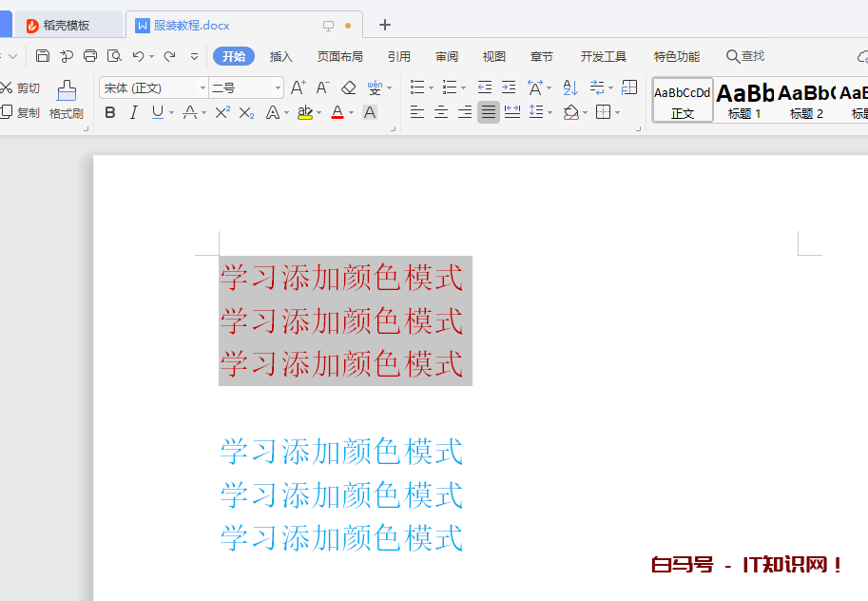Toggle bold formatting

point(110,112)
